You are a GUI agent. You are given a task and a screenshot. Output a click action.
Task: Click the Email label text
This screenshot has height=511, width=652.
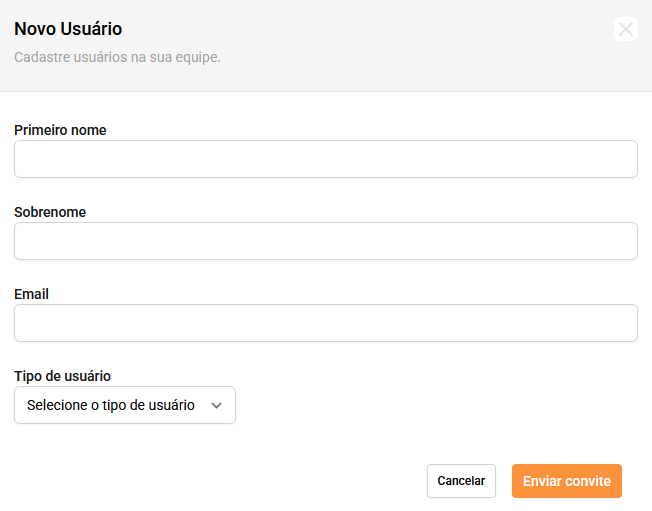click(31, 294)
